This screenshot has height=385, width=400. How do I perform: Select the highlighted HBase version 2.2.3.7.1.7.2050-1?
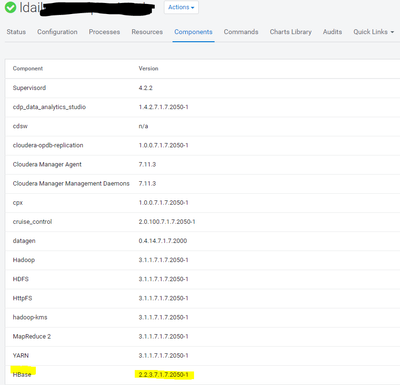(163, 375)
